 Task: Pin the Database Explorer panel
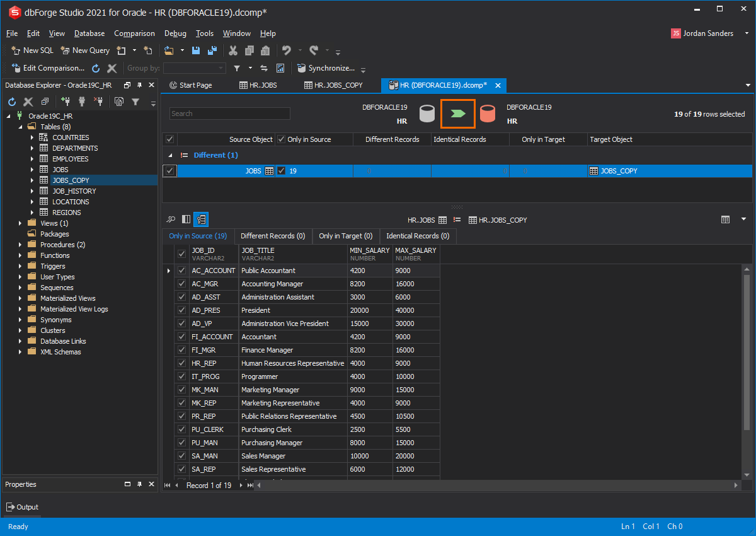(140, 84)
